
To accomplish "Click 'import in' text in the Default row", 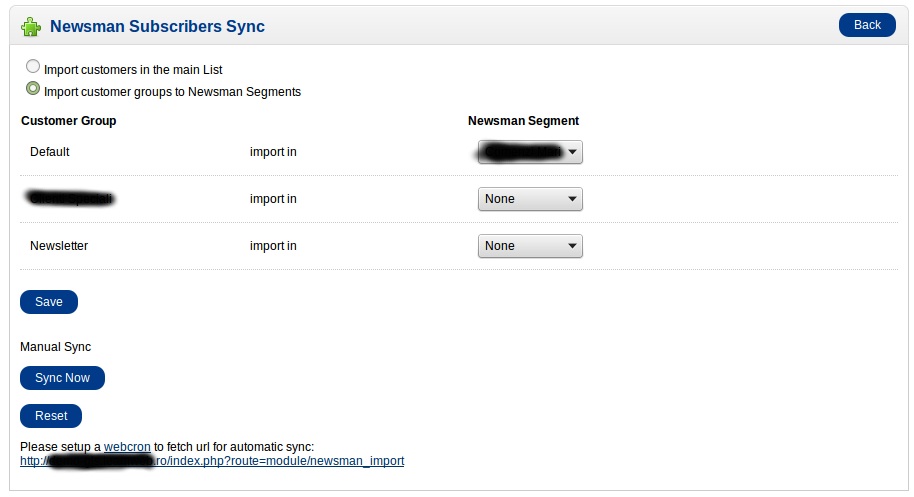I will click(273, 152).
